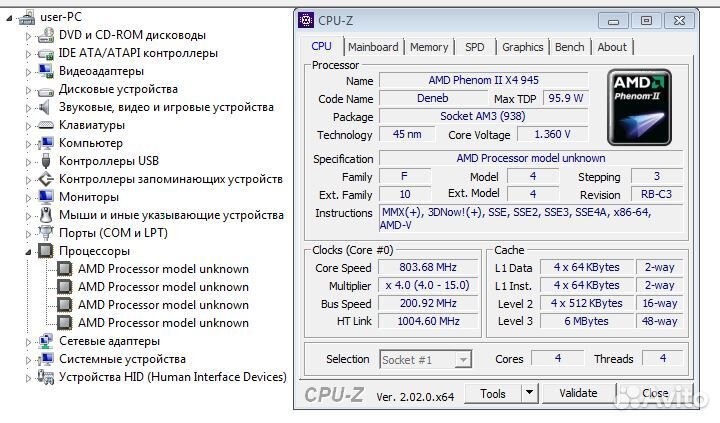Click the Порты (COM и LPT) icon
Image resolution: width=720 pixels, height=423 pixels.
point(45,233)
